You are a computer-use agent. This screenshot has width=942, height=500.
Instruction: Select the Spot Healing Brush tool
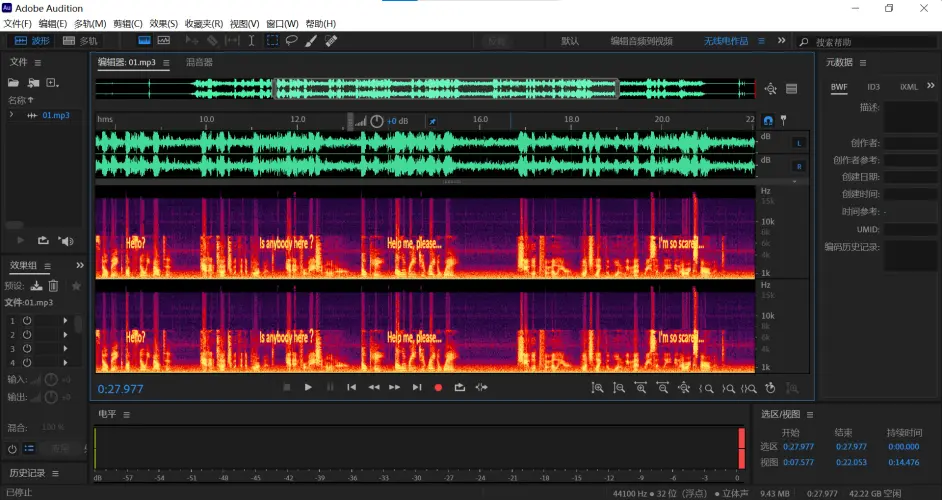331,41
